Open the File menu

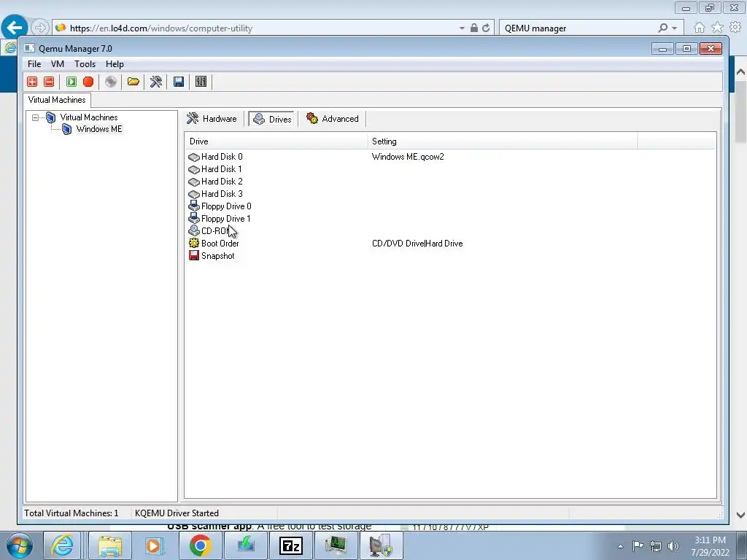click(34, 64)
